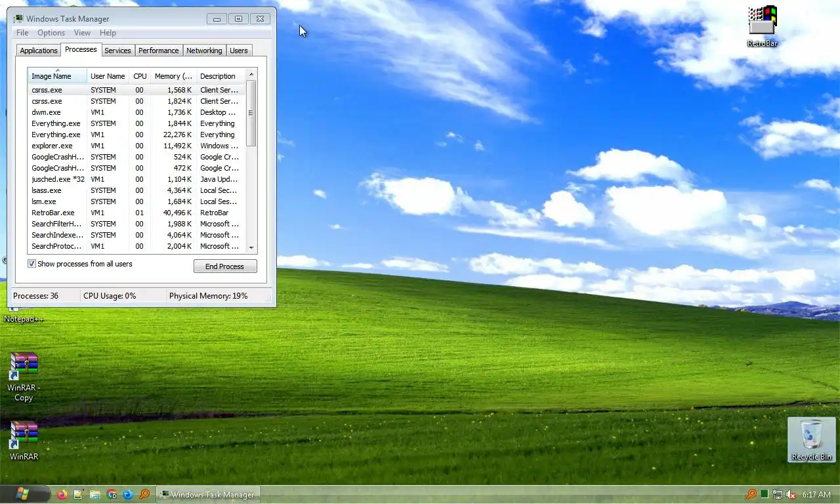Select the csrss.exe row with 1,568 K memory

point(136,90)
